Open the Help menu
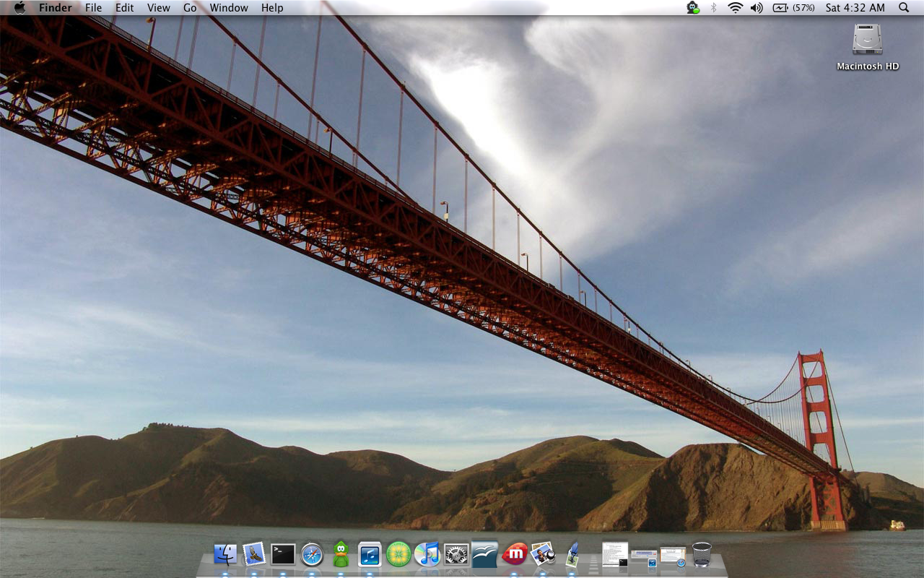The image size is (924, 578). coord(272,8)
